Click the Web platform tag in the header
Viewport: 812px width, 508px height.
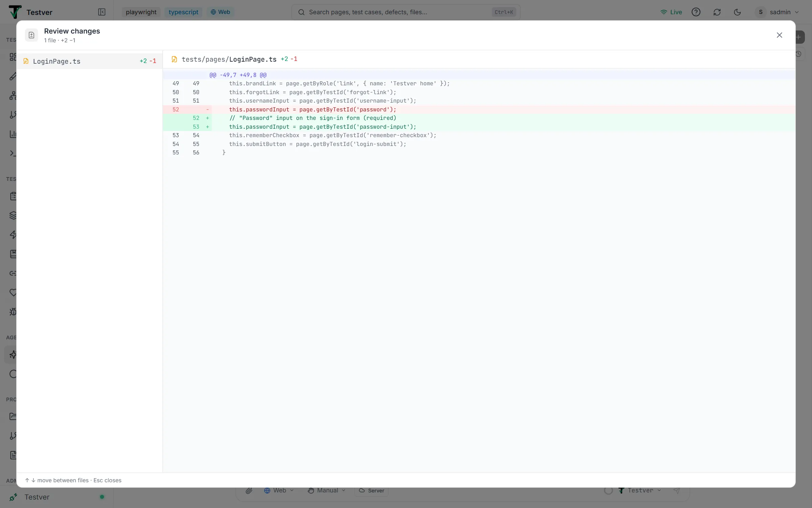[220, 12]
